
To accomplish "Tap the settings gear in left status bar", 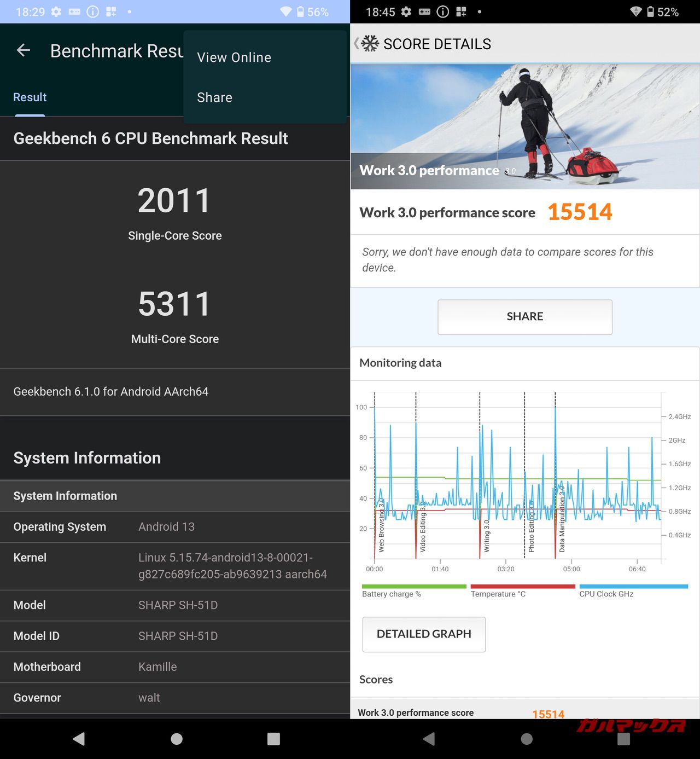I will pyautogui.click(x=56, y=11).
